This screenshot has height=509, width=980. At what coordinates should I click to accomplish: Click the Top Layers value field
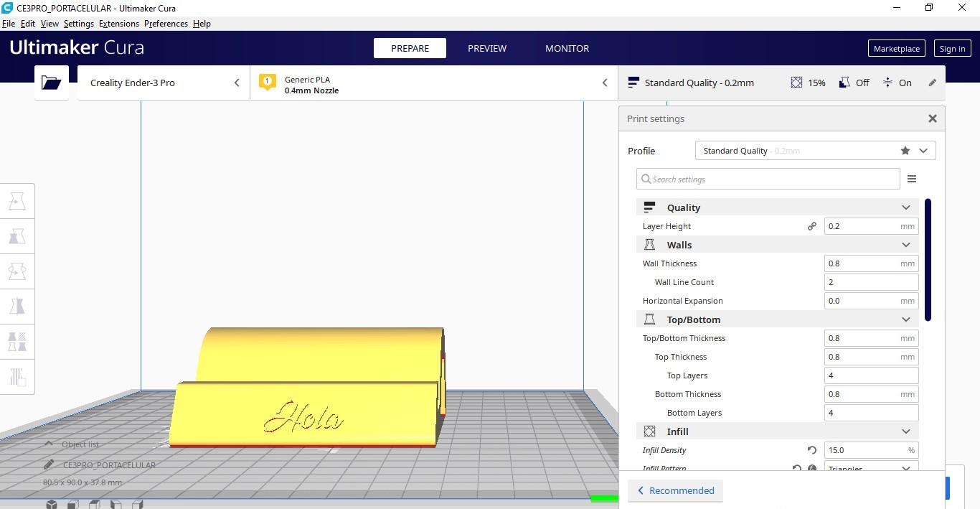tap(871, 375)
